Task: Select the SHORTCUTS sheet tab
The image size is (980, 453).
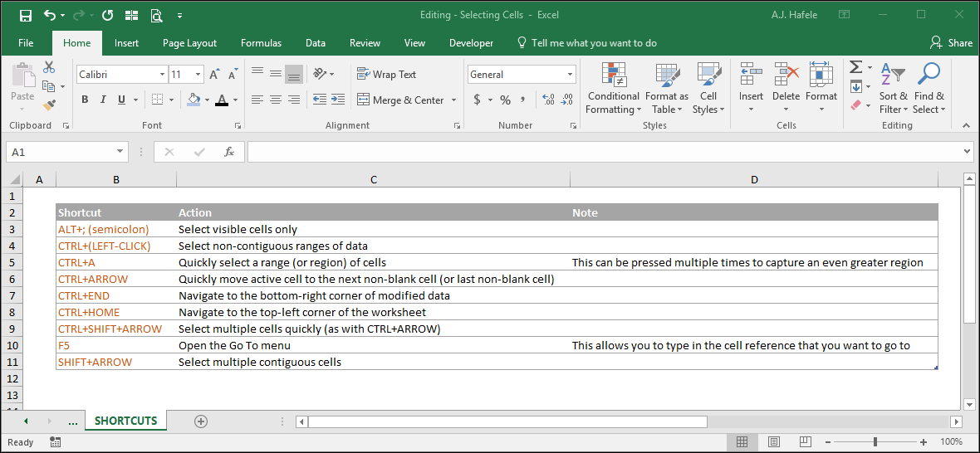Action: [x=125, y=421]
